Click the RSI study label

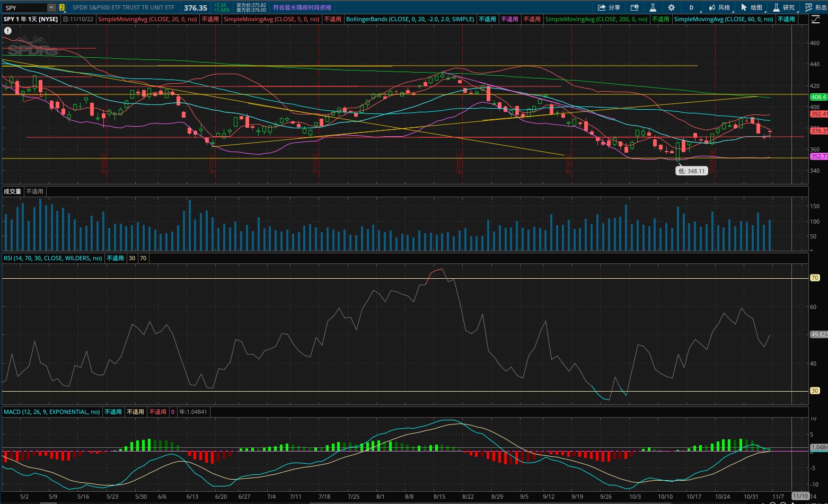point(52,258)
